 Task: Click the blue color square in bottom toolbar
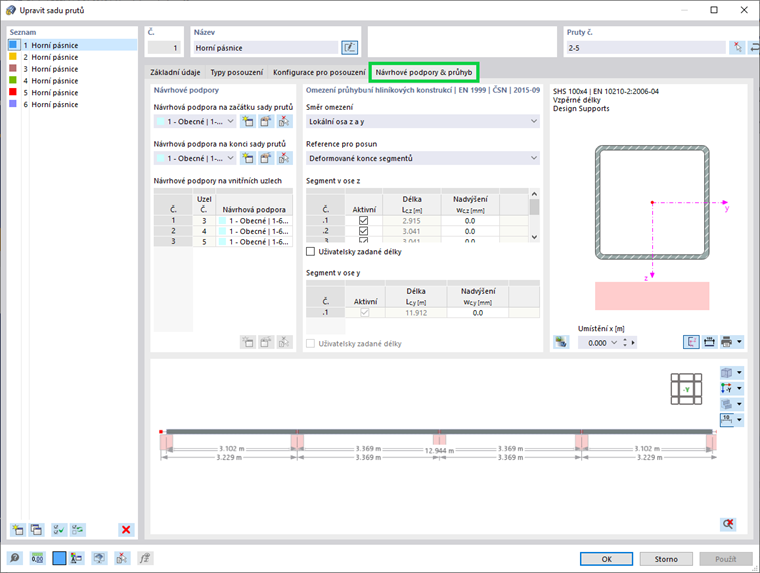click(59, 558)
